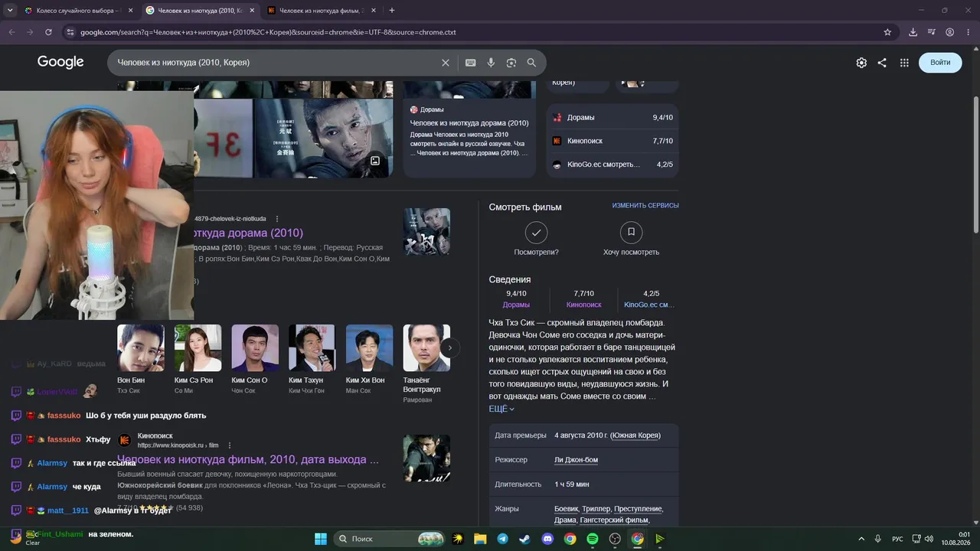
Task: Select cast member Ким Сэ Рон
Action: [x=198, y=360]
